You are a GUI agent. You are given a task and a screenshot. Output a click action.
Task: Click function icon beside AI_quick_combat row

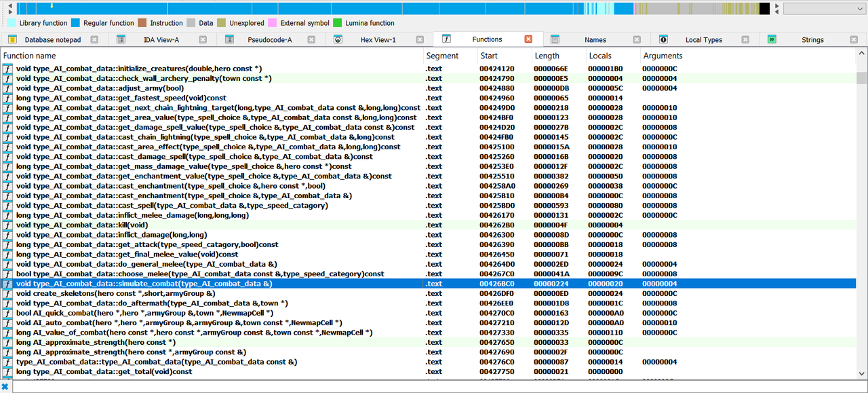(7, 313)
